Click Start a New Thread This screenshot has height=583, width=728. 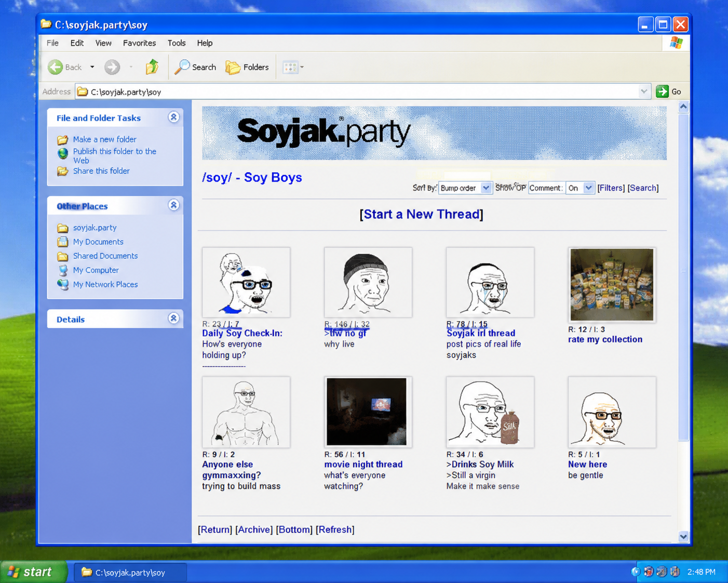(x=421, y=214)
